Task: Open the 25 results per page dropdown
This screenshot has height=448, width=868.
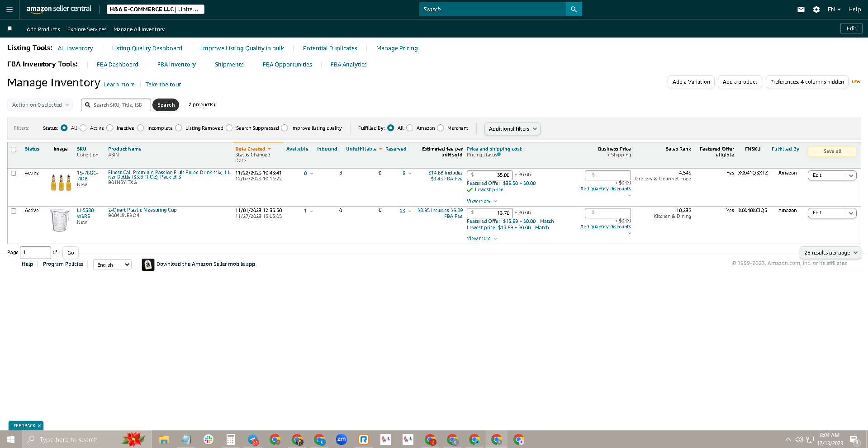Action: [x=830, y=253]
